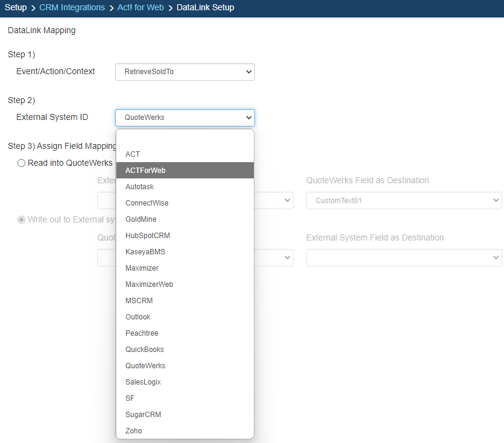The width and height of the screenshot is (504, 443).
Task: Expand the External System Field as Destination dropdown
Action: pyautogui.click(x=404, y=258)
